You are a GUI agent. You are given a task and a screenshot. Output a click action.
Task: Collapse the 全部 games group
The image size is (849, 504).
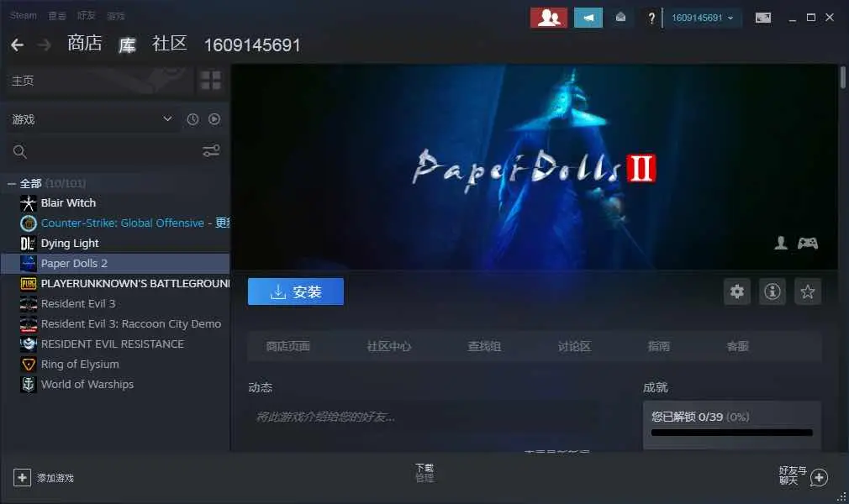[12, 184]
